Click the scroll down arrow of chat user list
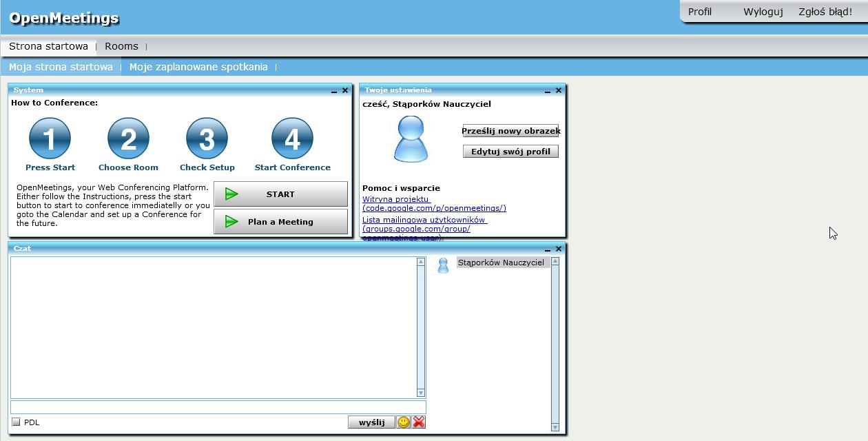This screenshot has height=441, width=868. pyautogui.click(x=555, y=427)
